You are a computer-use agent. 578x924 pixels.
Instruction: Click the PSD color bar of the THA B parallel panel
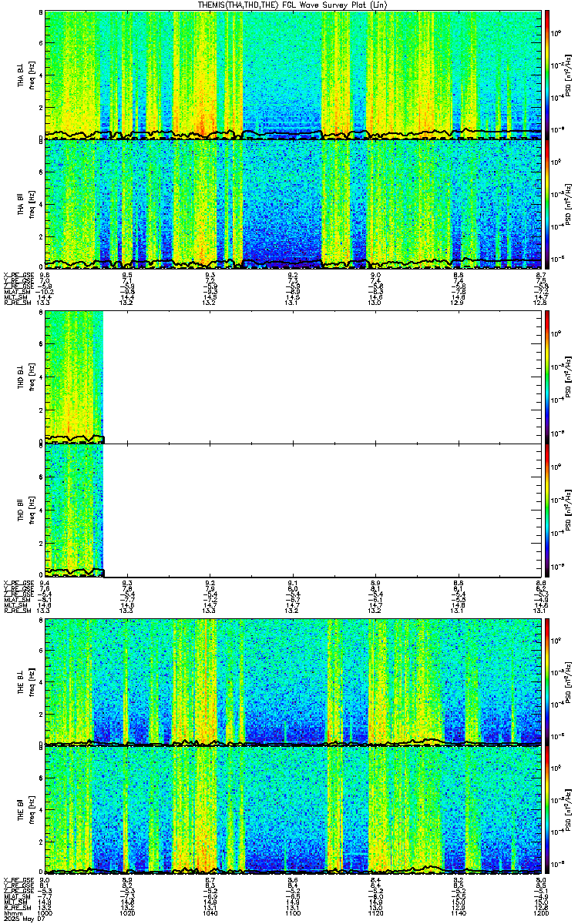(548, 203)
